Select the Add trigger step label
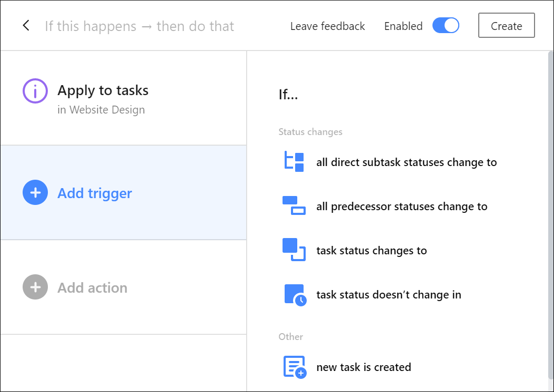The width and height of the screenshot is (554, 392). pyautogui.click(x=95, y=193)
